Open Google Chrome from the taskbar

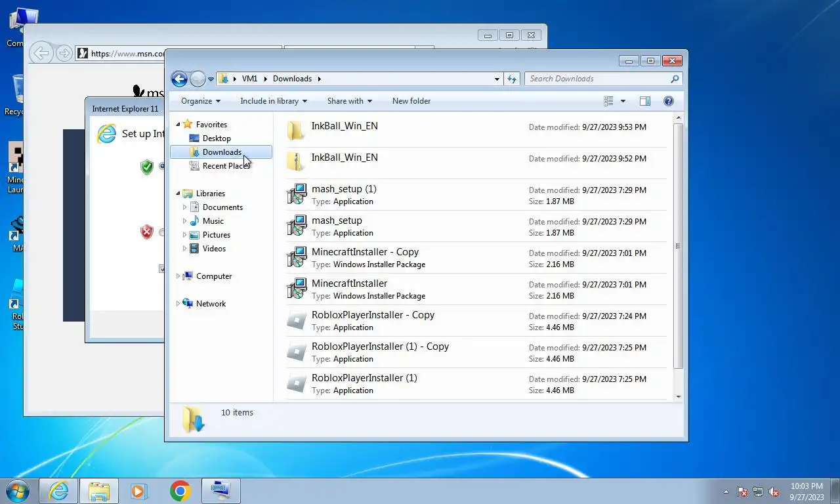tap(180, 491)
